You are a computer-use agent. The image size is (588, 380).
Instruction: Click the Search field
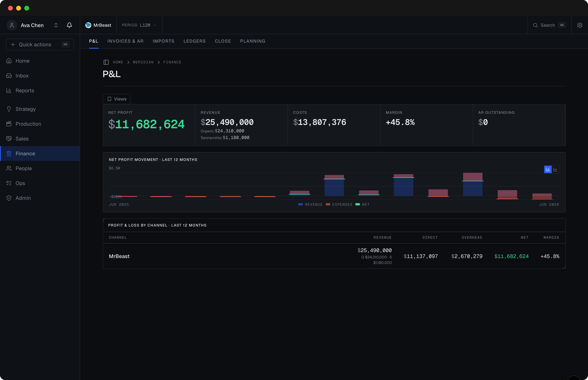(x=549, y=25)
